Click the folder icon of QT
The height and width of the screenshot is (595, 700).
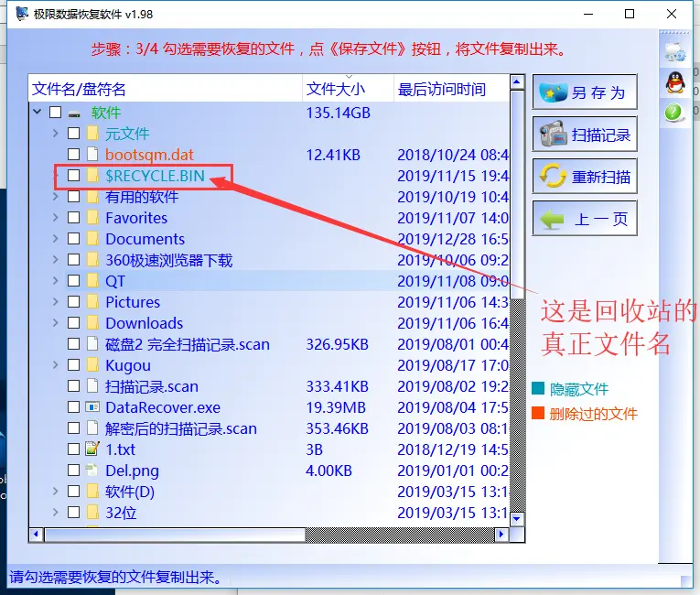pyautogui.click(x=92, y=280)
